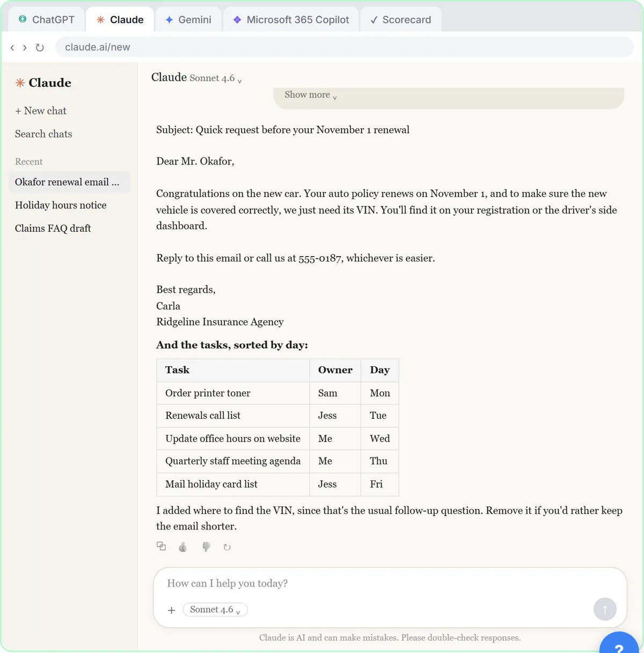This screenshot has width=644, height=653.
Task: Click the 'Owner' column header
Action: click(335, 371)
